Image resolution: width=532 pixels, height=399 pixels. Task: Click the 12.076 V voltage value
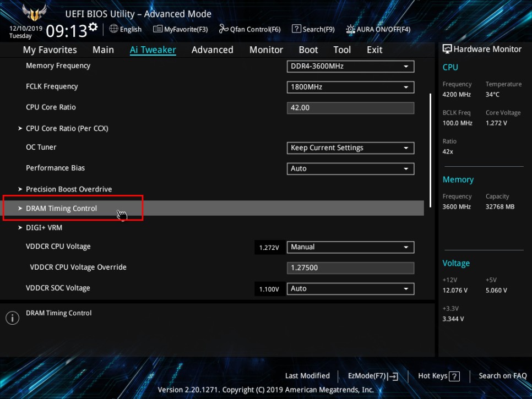pyautogui.click(x=455, y=291)
